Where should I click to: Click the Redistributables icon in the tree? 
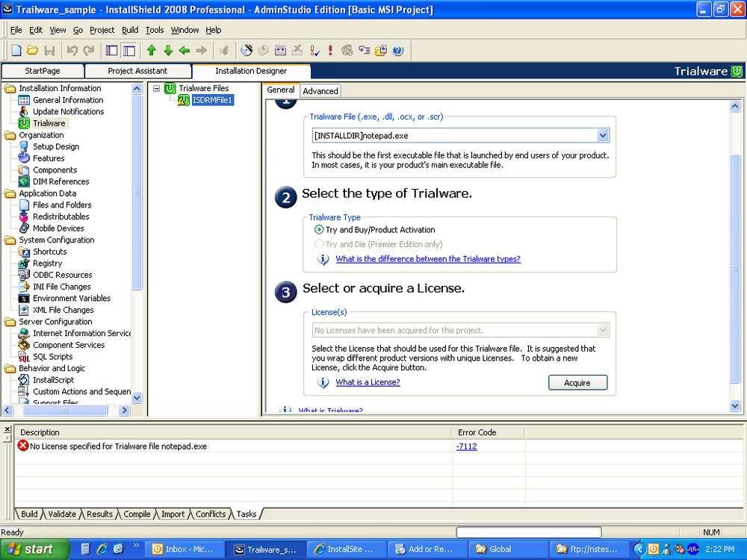(x=24, y=217)
